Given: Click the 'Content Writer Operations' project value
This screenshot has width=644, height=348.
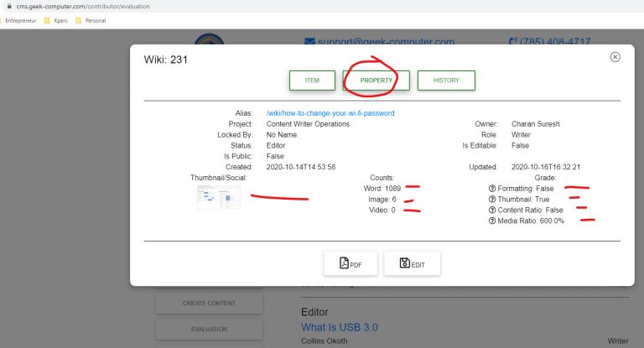Looking at the screenshot, I should (x=308, y=124).
